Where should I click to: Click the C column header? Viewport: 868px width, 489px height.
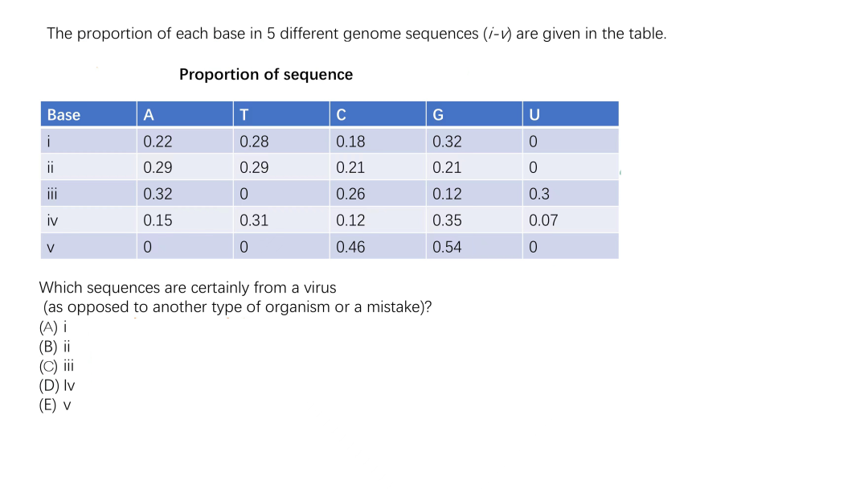pyautogui.click(x=378, y=114)
